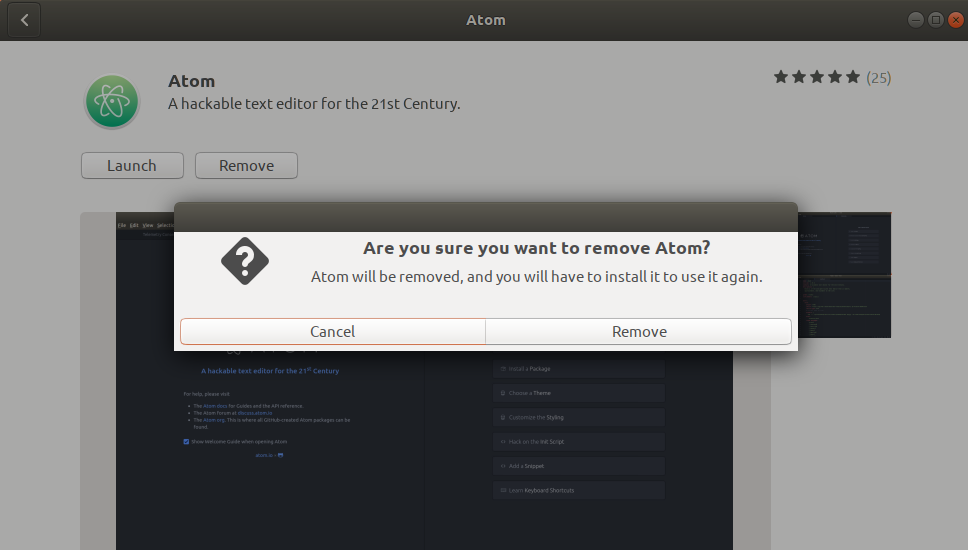Click the Remove button beside Launch

[246, 166]
